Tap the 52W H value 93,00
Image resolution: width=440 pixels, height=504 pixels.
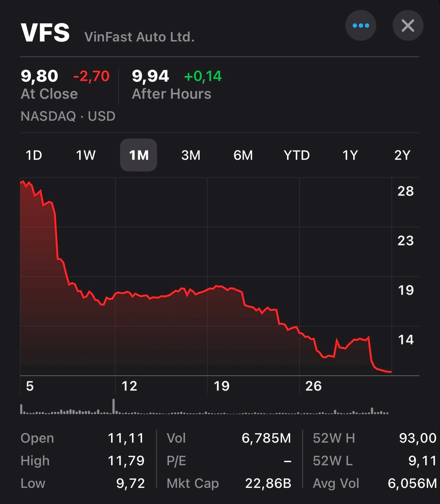click(x=418, y=438)
